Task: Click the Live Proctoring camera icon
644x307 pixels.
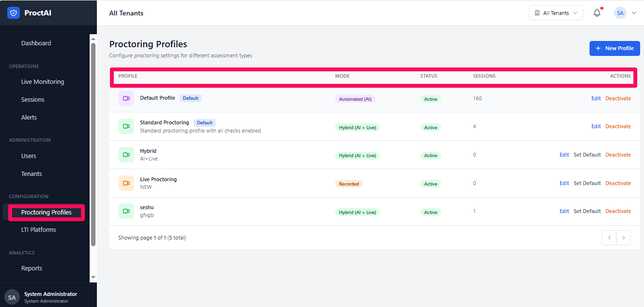Action: point(126,183)
